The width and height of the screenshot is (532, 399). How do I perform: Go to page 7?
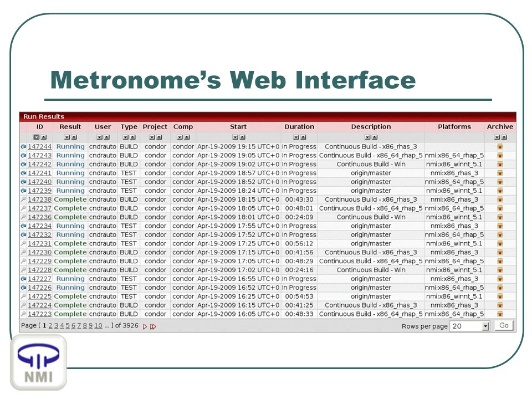(x=79, y=326)
